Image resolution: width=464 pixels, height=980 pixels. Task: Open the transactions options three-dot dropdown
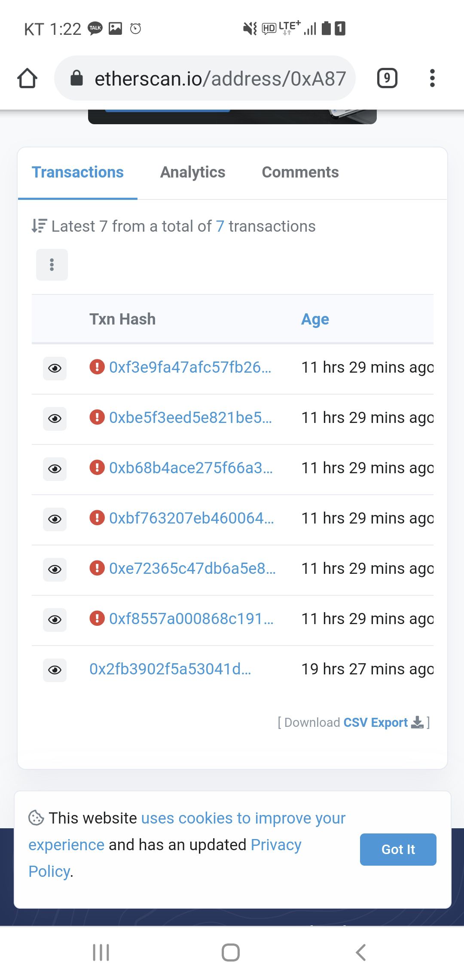[52, 265]
